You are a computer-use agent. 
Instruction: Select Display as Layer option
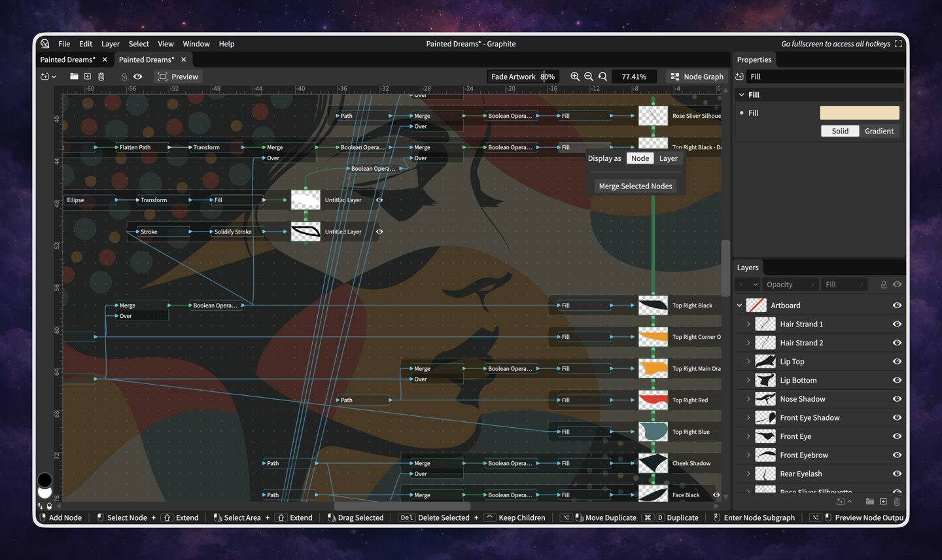point(669,158)
